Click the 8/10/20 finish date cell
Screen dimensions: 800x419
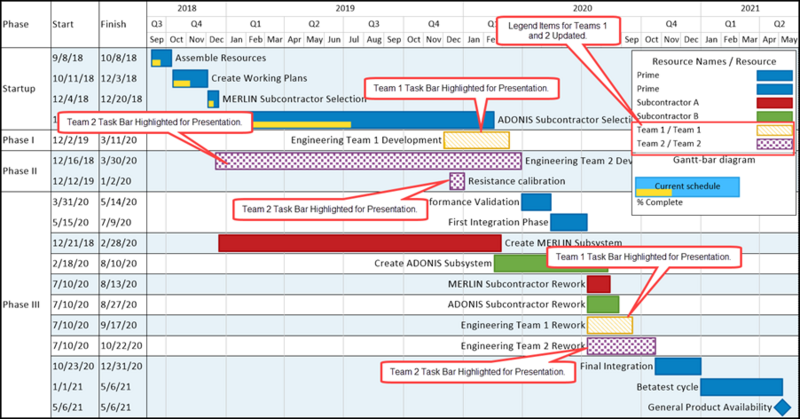coord(119,263)
